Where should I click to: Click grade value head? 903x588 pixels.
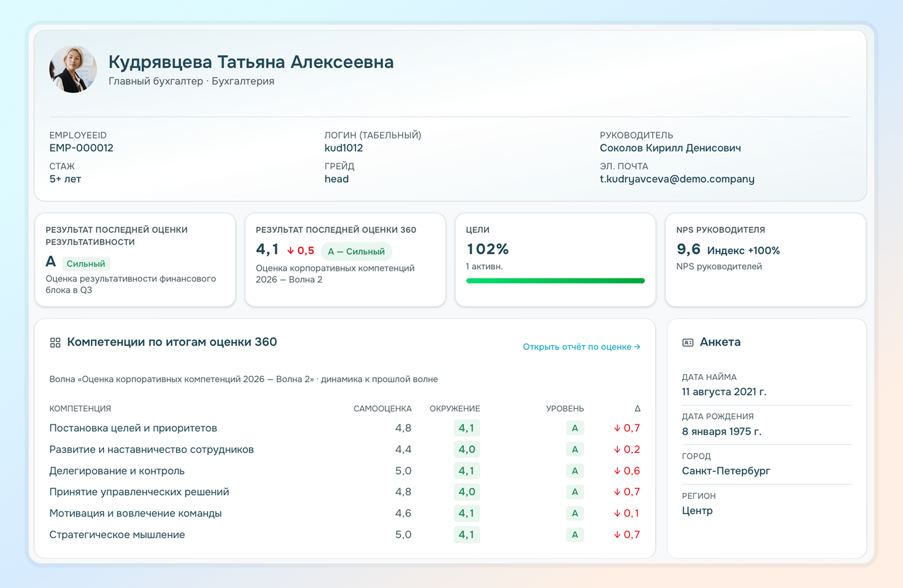coord(337,179)
